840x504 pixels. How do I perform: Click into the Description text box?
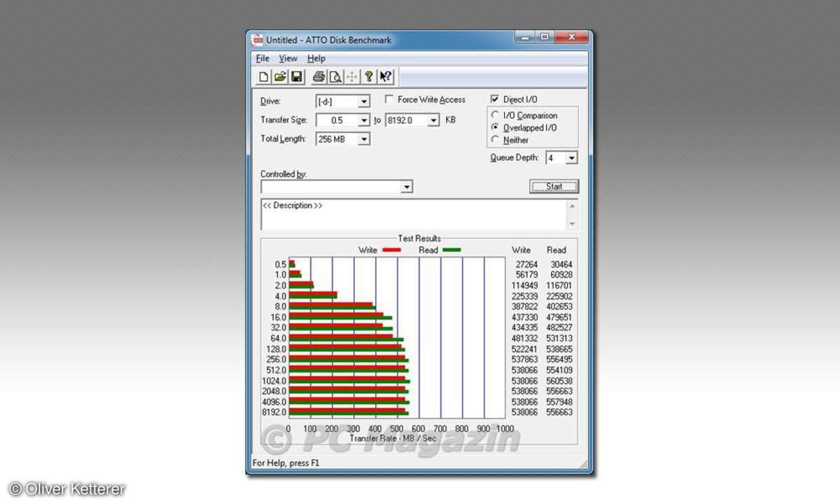(x=413, y=214)
